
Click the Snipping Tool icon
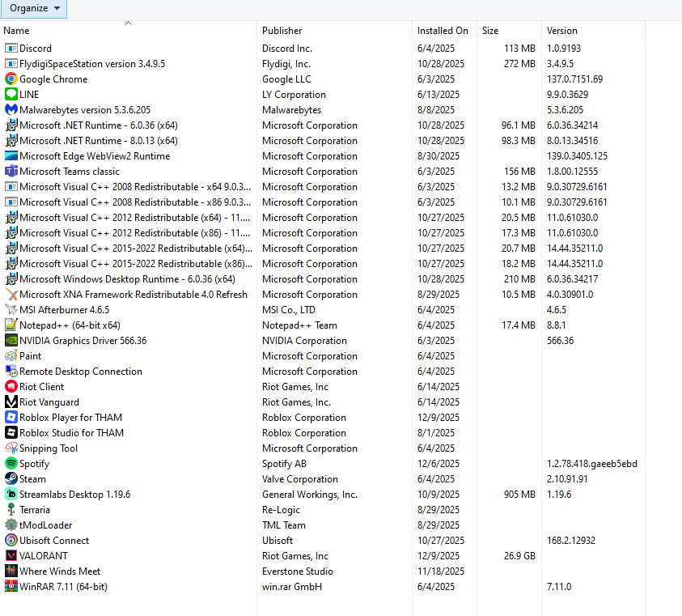pos(11,448)
